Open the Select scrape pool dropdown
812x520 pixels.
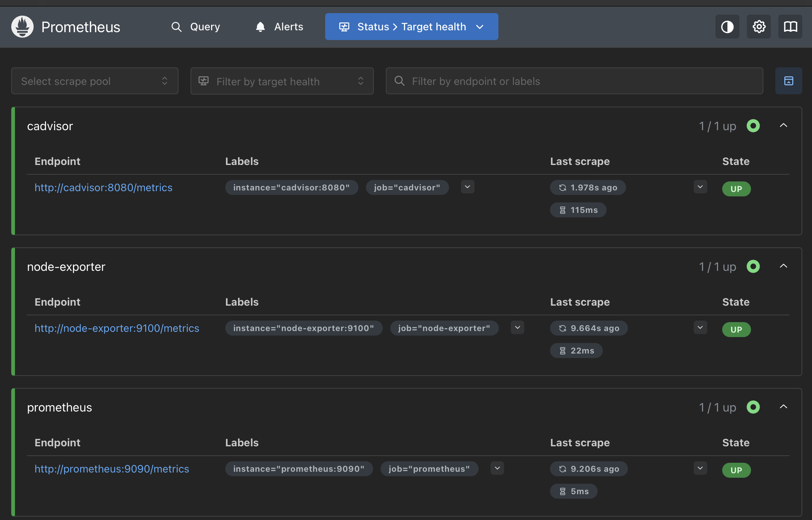[95, 81]
